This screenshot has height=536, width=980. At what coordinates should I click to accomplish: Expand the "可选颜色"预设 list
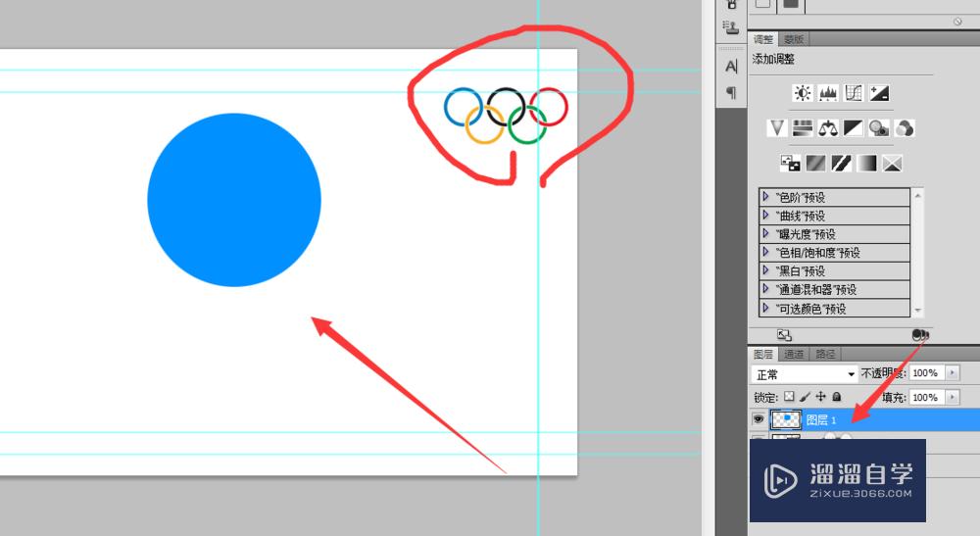tap(765, 308)
